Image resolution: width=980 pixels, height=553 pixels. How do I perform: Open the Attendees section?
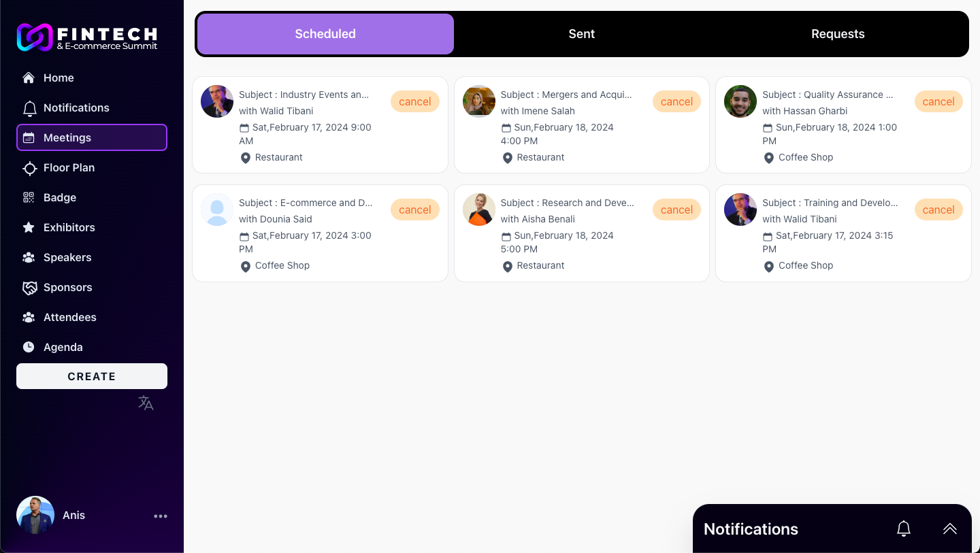(69, 317)
